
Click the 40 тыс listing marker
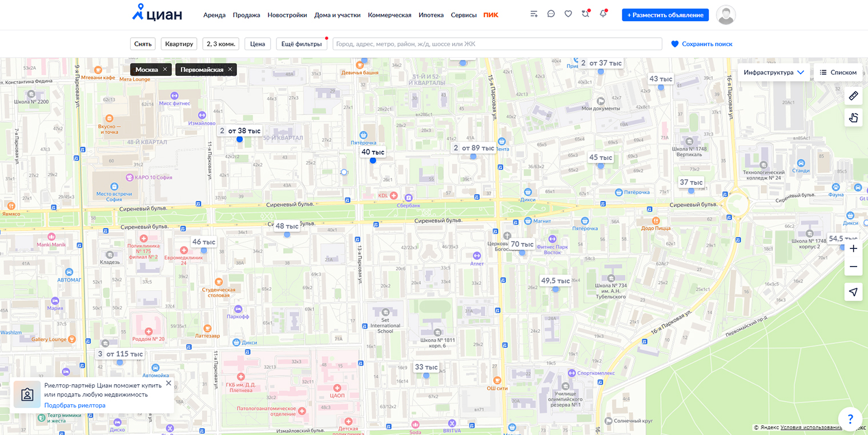[373, 152]
